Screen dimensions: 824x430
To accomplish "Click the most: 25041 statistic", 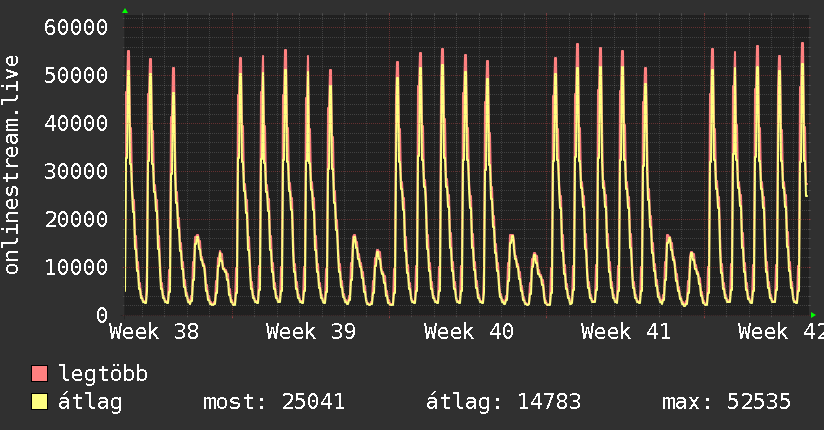I will click(274, 402).
